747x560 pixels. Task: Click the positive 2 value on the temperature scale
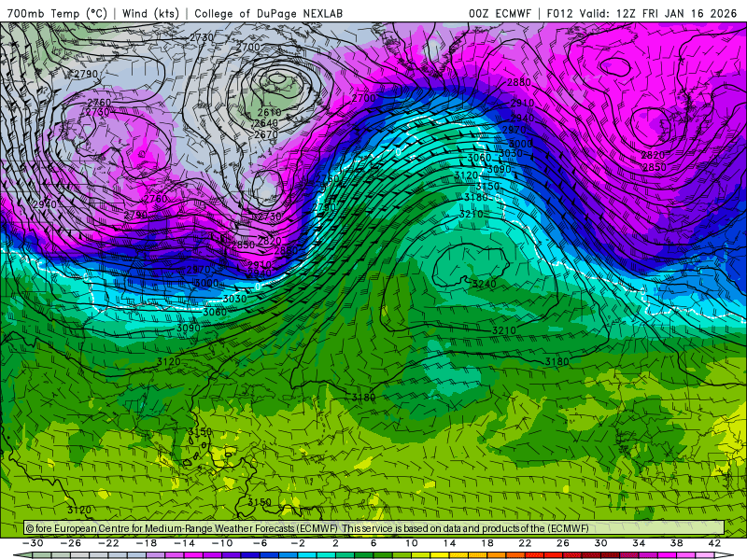point(335,543)
